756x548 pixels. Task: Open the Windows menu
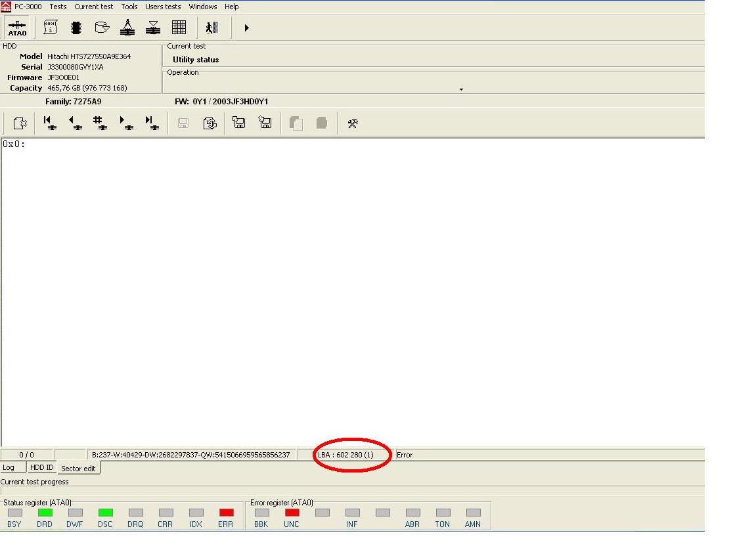202,7
